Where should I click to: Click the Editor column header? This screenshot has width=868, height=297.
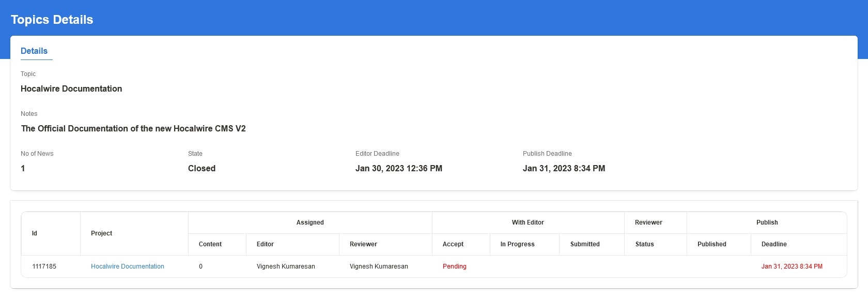point(265,244)
